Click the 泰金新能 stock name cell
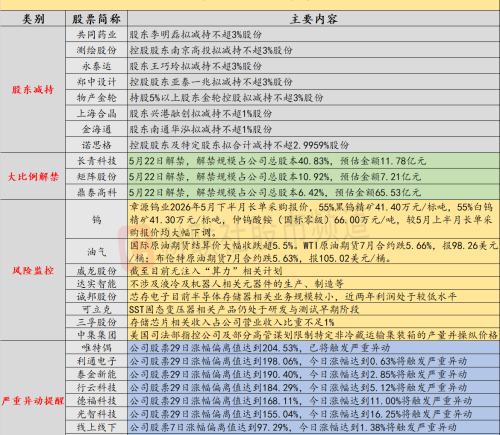 coord(96,374)
